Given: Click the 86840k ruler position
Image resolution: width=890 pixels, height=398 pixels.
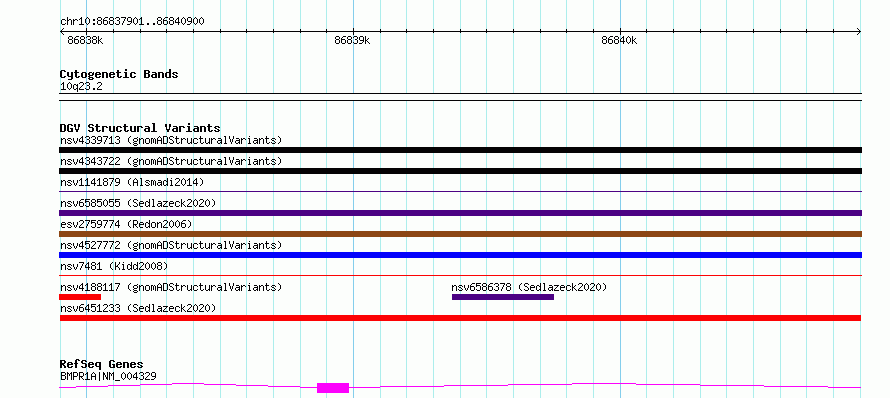Looking at the screenshot, I should pos(619,40).
